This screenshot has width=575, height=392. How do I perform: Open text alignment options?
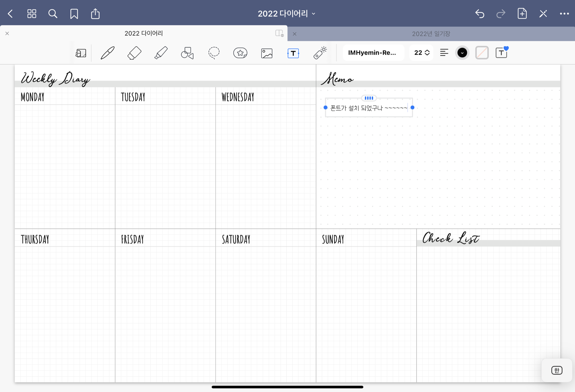(x=444, y=53)
